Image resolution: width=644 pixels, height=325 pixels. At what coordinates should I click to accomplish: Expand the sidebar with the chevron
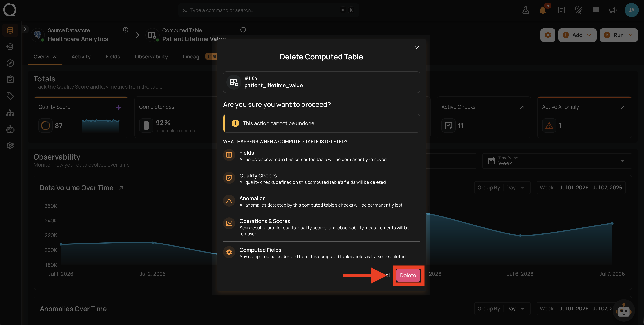point(25,29)
